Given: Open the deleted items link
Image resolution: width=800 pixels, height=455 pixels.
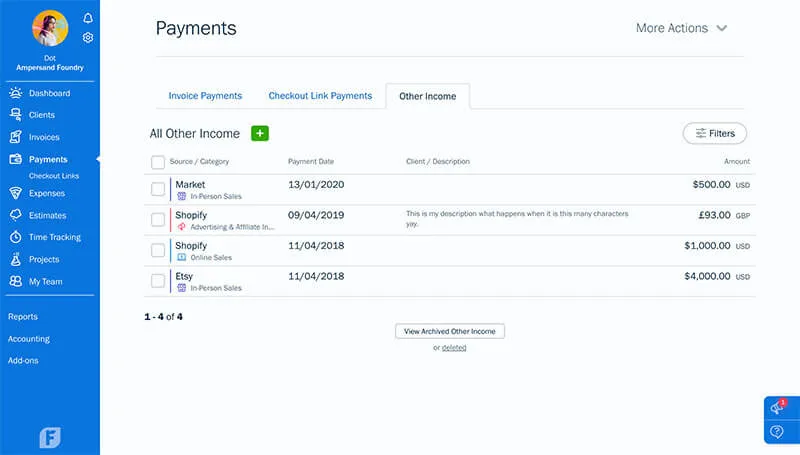Looking at the screenshot, I should pyautogui.click(x=454, y=348).
